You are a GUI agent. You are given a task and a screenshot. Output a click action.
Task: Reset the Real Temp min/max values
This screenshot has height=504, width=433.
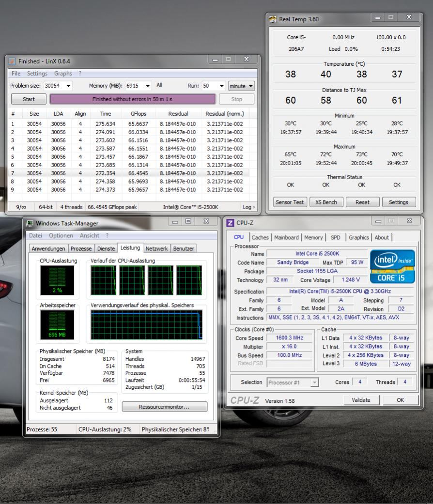[x=362, y=202]
